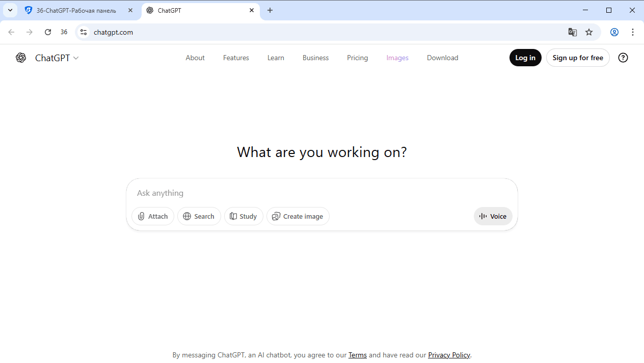This screenshot has height=363, width=644.
Task: Click the ChatGPT logo icon in header
Action: [21, 58]
